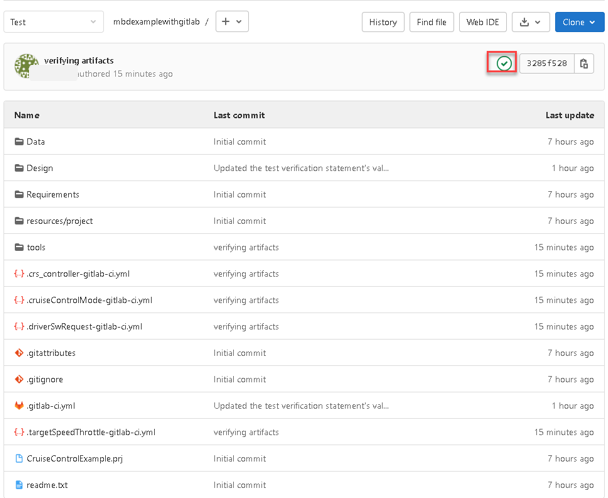
Task: Copy the commit SHA with clipboard icon
Action: point(585,64)
